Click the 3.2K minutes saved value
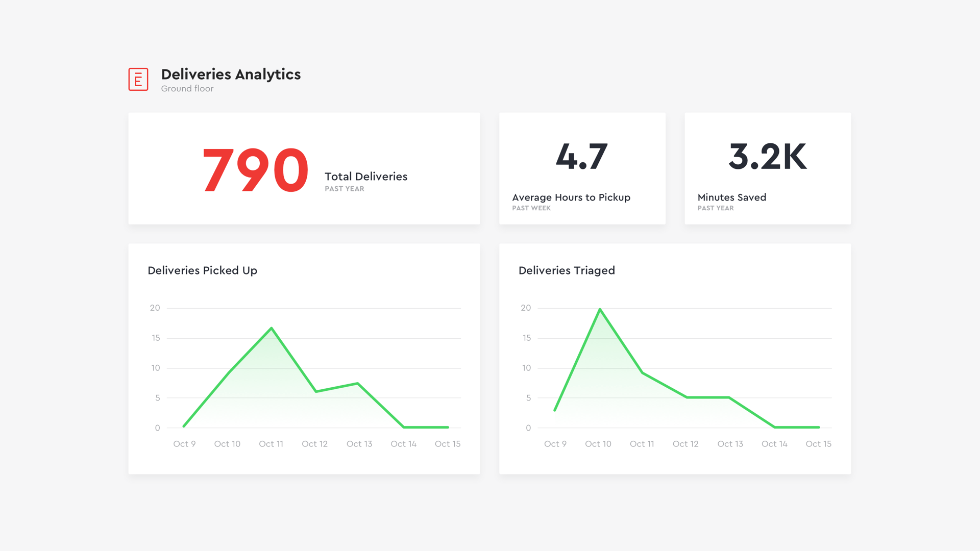Viewport: 980px width, 551px height. [768, 156]
